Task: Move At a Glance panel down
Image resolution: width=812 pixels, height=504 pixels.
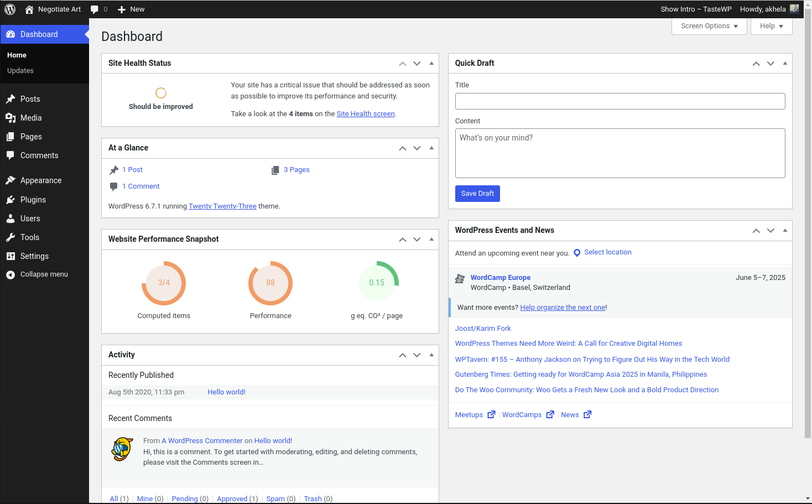Action: (417, 148)
